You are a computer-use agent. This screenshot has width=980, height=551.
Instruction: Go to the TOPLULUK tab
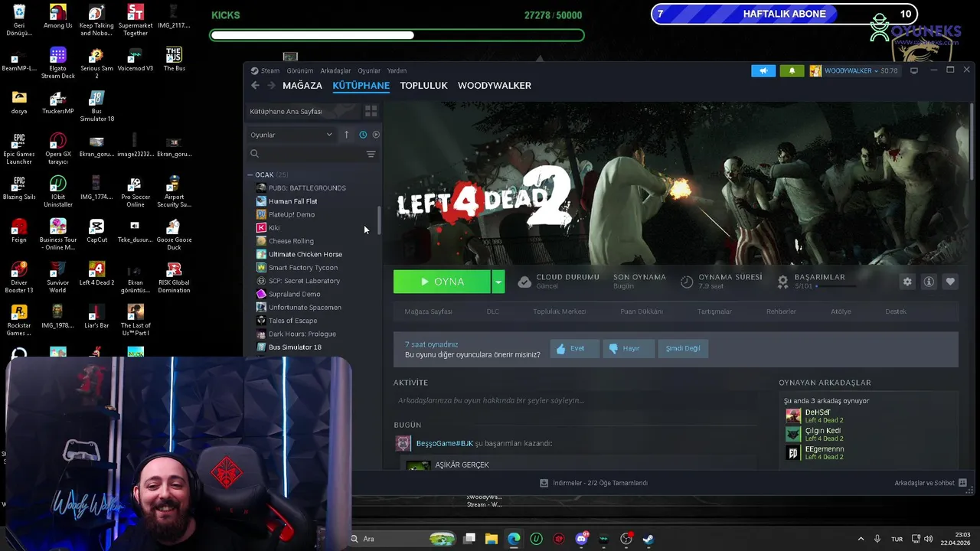click(423, 86)
